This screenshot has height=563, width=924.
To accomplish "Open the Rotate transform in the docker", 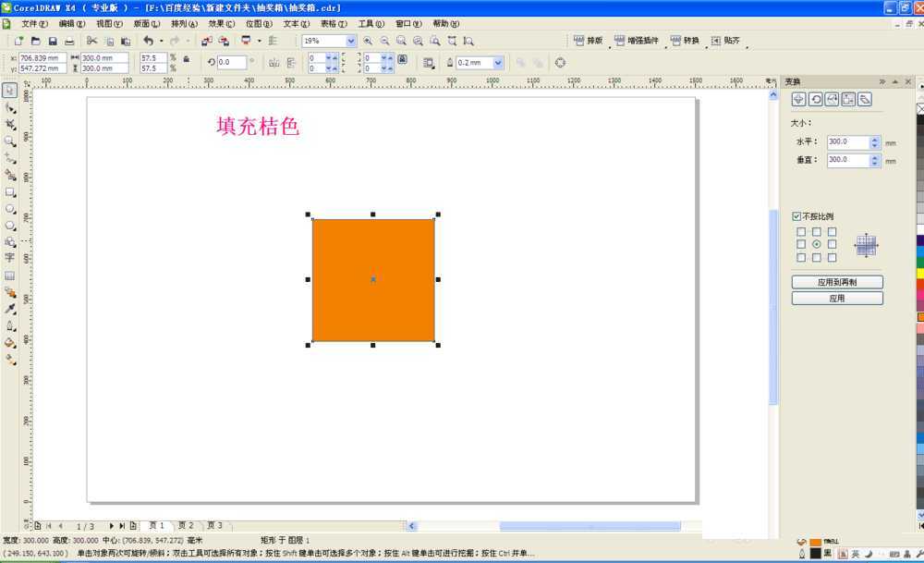I will [x=817, y=98].
